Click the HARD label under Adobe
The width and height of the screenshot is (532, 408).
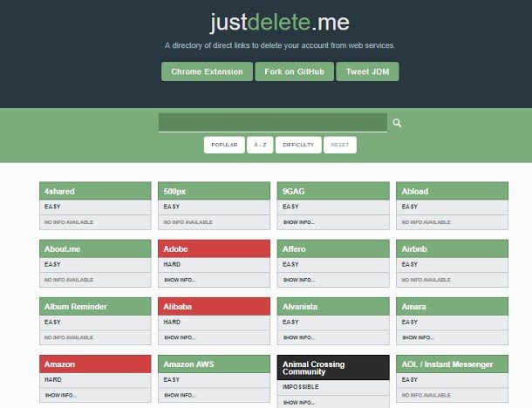172,264
